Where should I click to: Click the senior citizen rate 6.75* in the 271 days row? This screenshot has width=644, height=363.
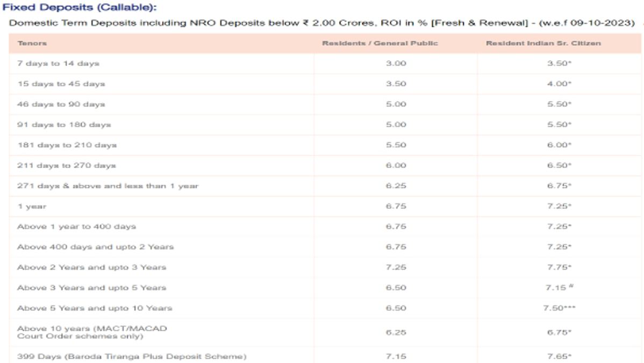pyautogui.click(x=559, y=186)
